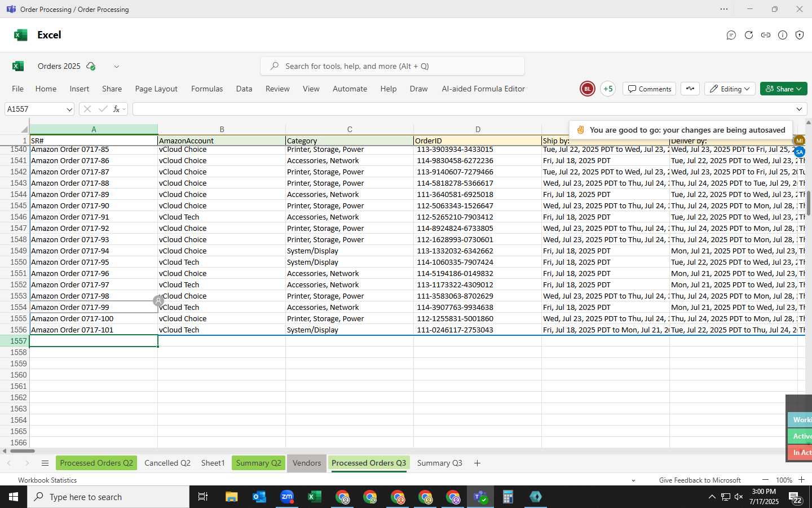This screenshot has width=812, height=508.
Task: Open the three-dots More options menu
Action: point(724,9)
